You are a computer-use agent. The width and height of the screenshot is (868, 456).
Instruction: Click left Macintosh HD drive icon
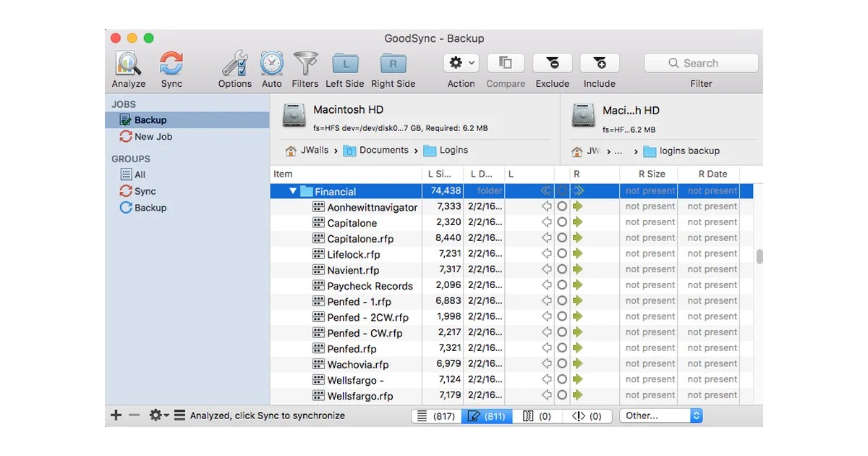[294, 116]
